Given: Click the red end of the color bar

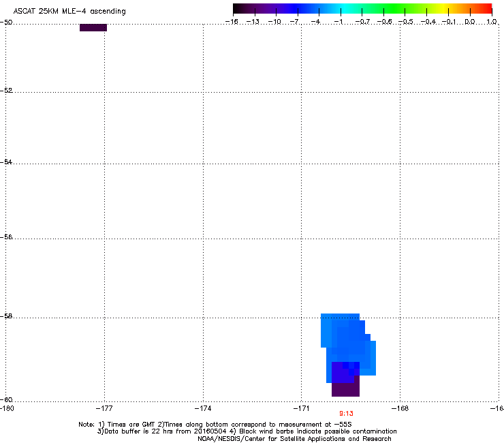Looking at the screenshot, I should click(487, 8).
